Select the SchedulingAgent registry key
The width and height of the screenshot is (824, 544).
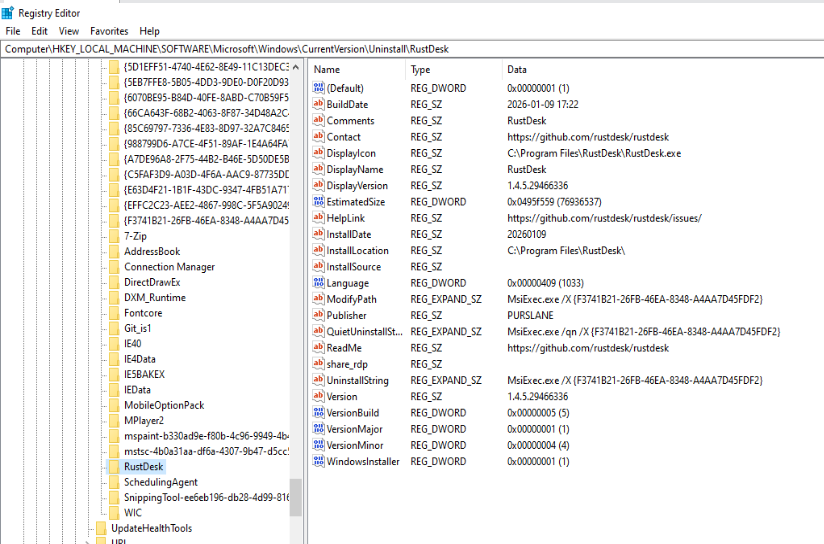pos(161,482)
